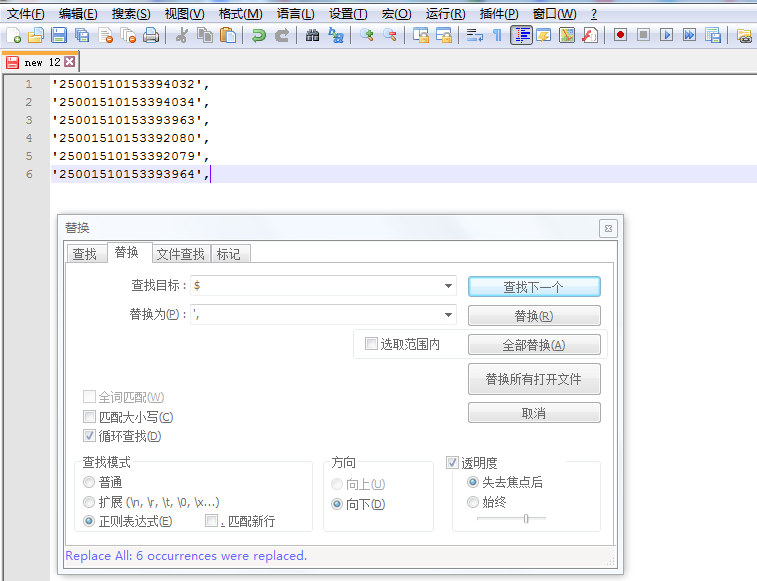Click the 替换所有打开文件 button
The image size is (757, 581).
coord(534,379)
